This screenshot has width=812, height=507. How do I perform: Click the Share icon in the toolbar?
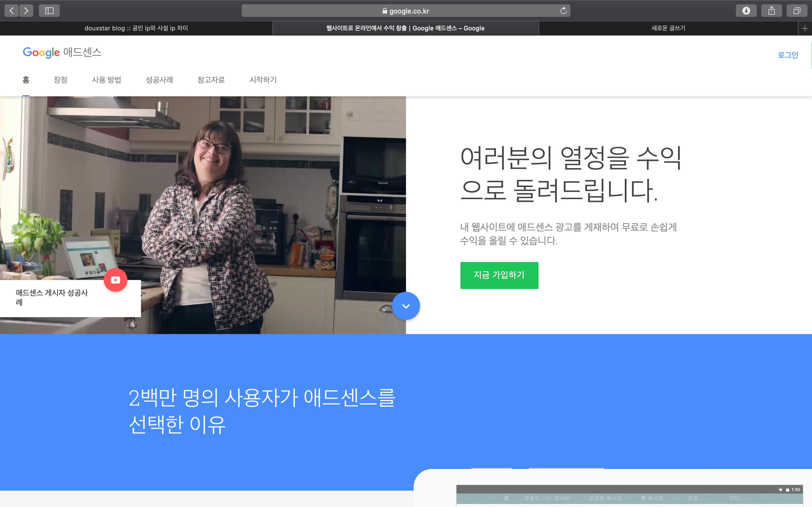[x=771, y=11]
